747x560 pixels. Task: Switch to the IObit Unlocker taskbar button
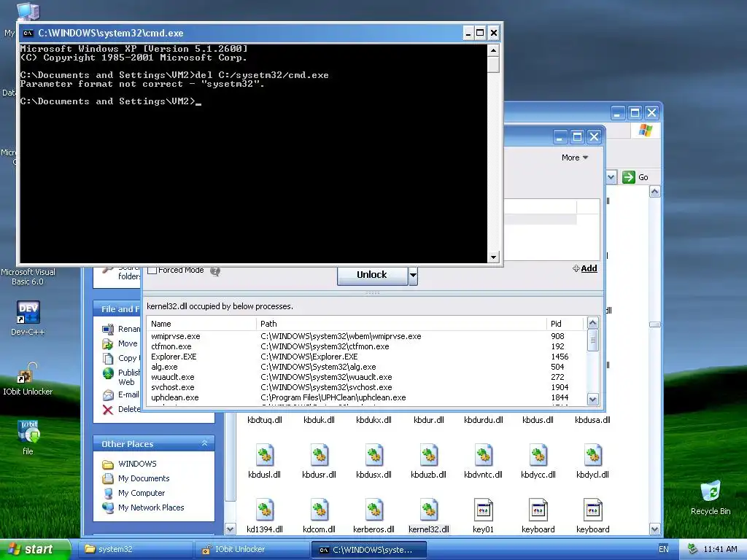pyautogui.click(x=252, y=549)
